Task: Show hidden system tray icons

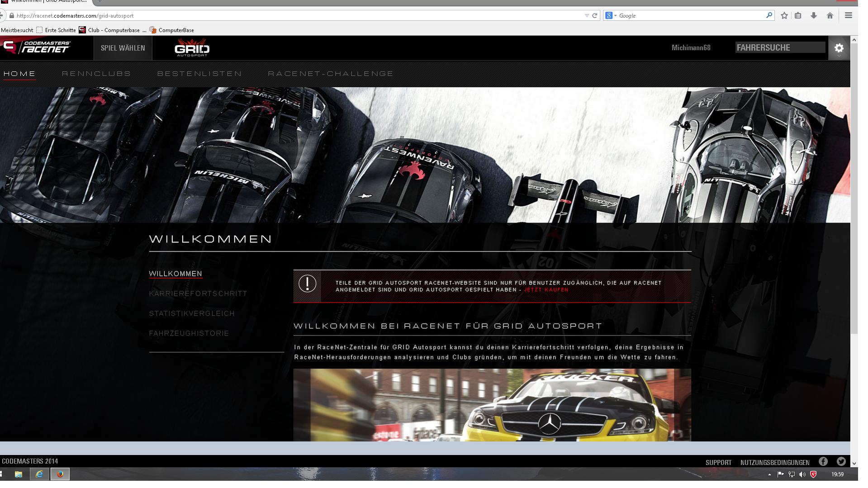Action: 769,474
